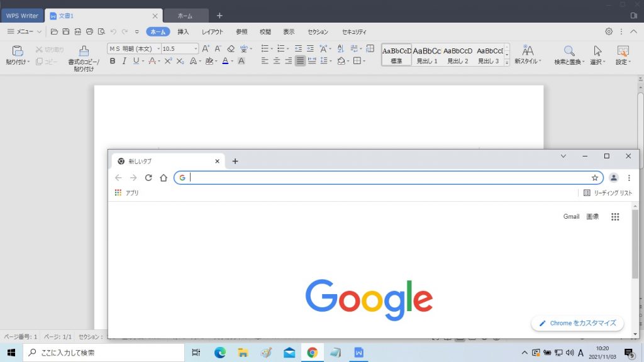Open file icon in WPS quick toolbar

pos(54,31)
